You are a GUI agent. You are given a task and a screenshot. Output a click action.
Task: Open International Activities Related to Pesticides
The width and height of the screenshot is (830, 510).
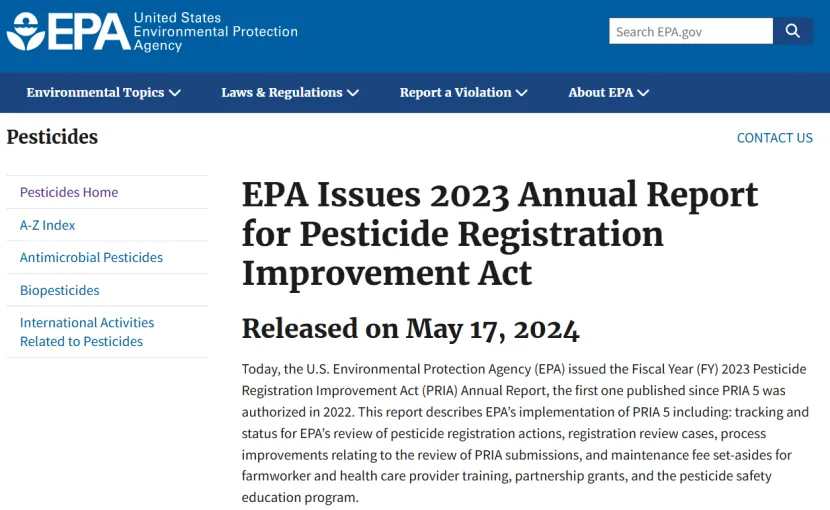coord(87,332)
